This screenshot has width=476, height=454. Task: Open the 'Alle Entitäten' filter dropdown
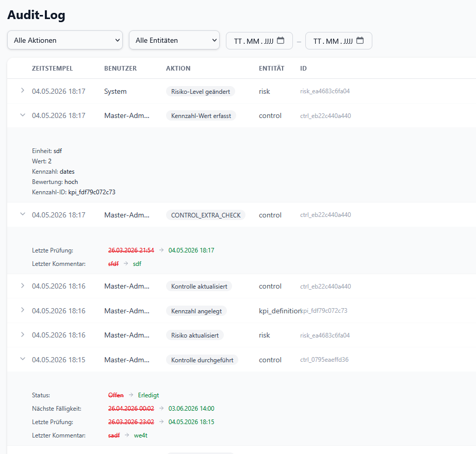point(174,40)
